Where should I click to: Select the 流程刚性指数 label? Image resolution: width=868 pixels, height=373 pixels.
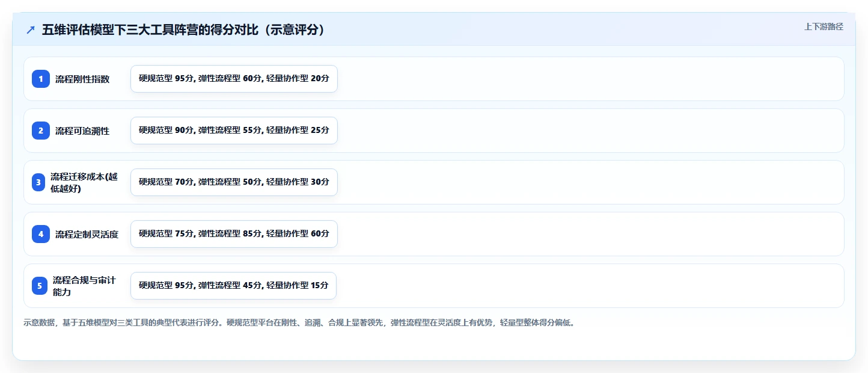coord(82,79)
